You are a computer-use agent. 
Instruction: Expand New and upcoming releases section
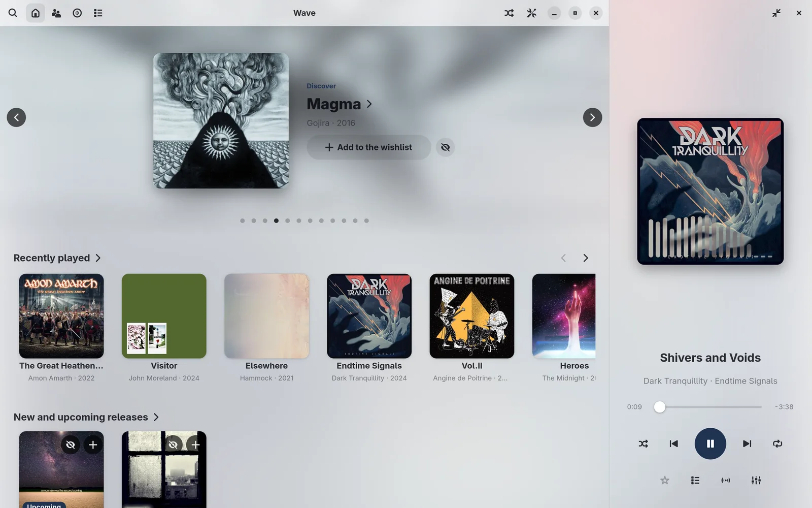86,417
